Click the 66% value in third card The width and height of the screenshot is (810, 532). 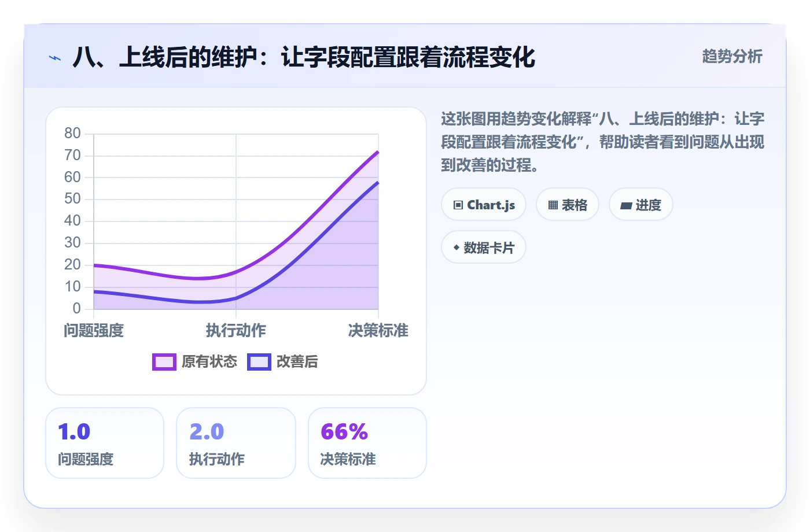(x=344, y=432)
